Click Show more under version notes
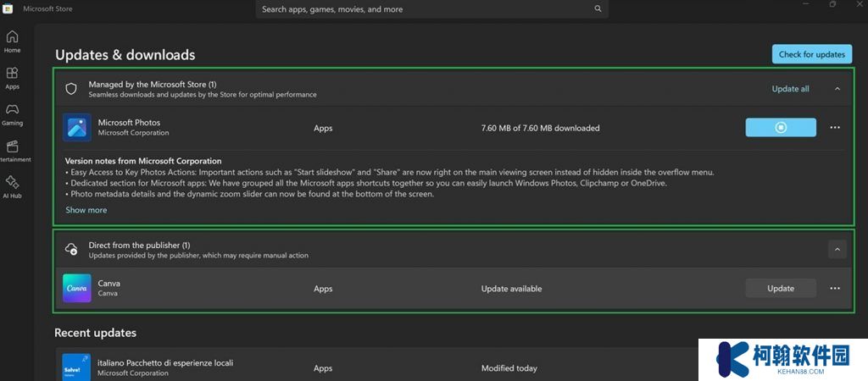Viewport: 868px width, 381px height. (86, 210)
